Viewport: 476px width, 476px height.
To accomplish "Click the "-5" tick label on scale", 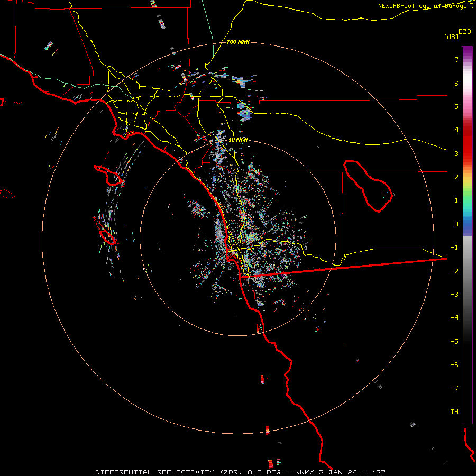I will (454, 342).
